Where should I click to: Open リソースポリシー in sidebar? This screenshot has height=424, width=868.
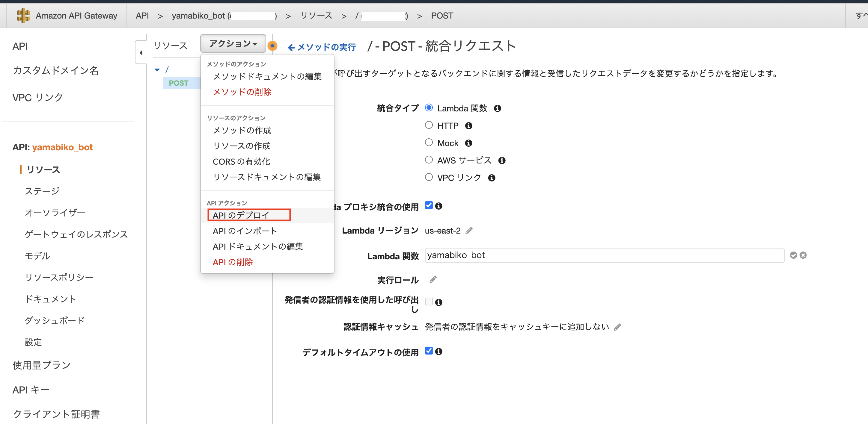59,277
